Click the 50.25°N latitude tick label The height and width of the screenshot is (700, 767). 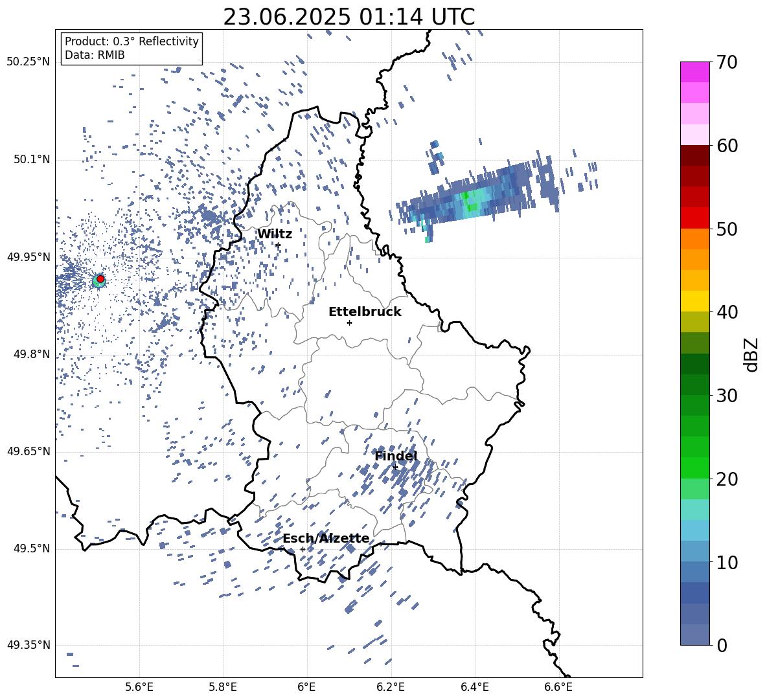pyautogui.click(x=29, y=62)
